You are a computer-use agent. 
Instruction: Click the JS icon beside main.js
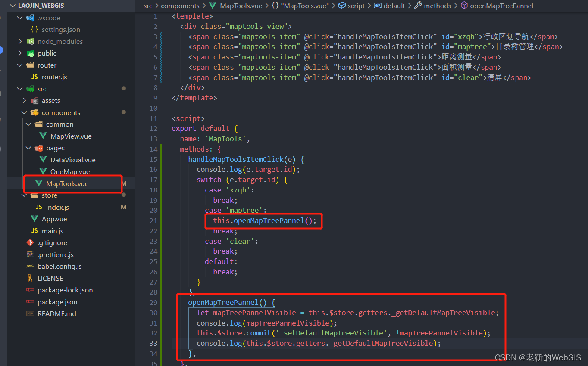point(34,231)
